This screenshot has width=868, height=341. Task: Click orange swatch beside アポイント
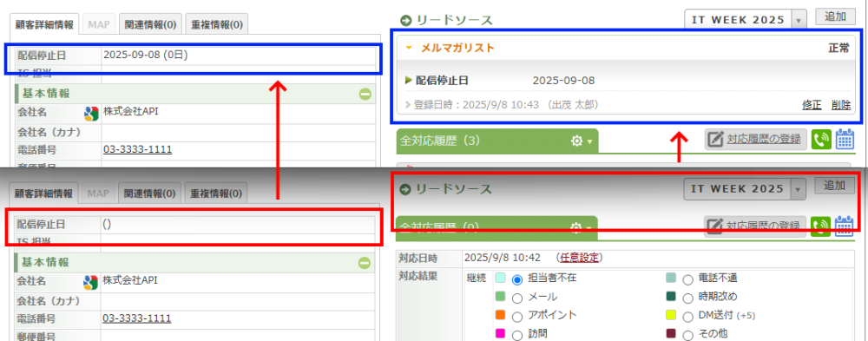(500, 315)
